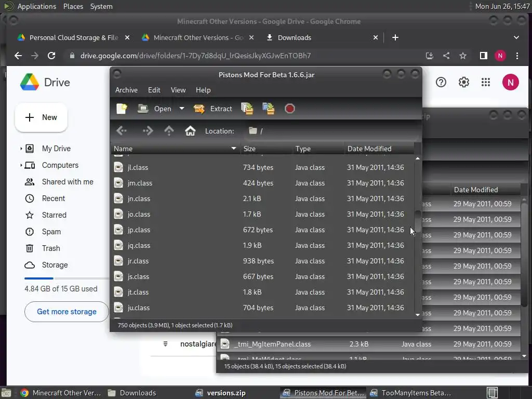Sort by Date Modified in Pistons window
This screenshot has height=399, width=532.
pos(379,149)
